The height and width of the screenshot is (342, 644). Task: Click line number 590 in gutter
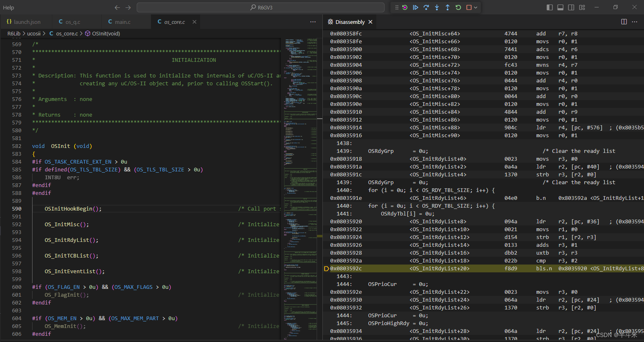click(x=16, y=208)
